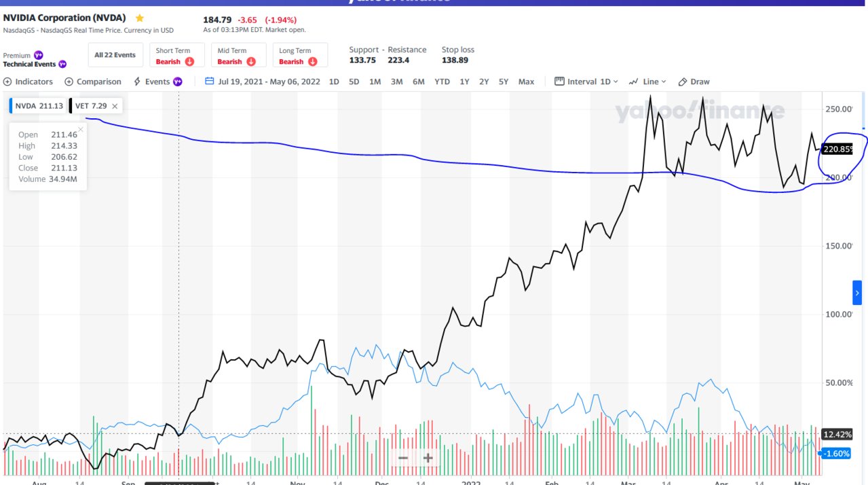Remove the VET comparison with its X

(115, 106)
